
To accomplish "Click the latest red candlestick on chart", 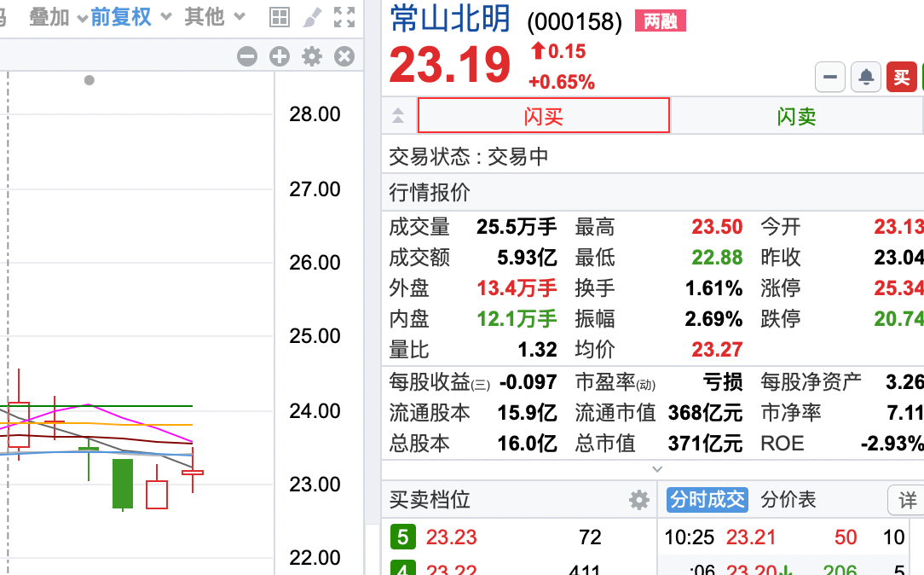I will pyautogui.click(x=192, y=471).
